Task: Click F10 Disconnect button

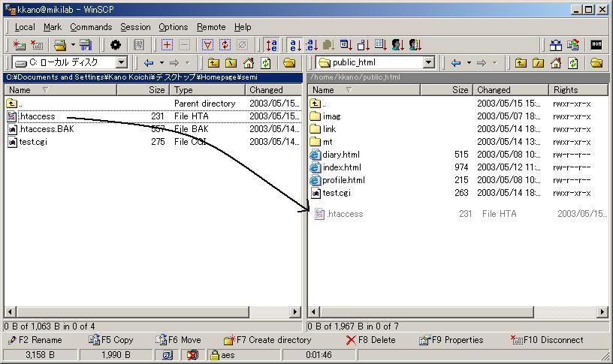Action: point(547,340)
